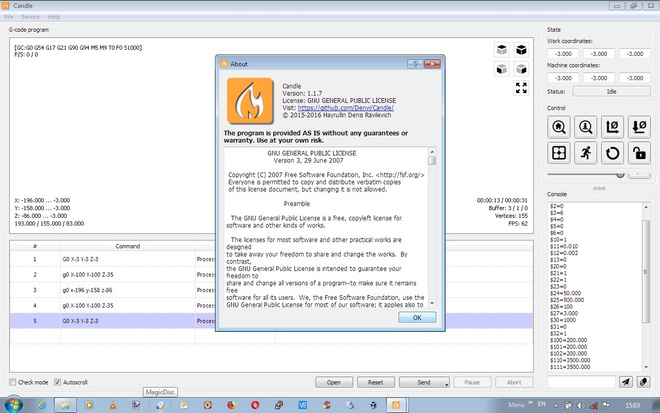660x413 pixels.
Task: Click the first Work coordinates field
Action: (x=563, y=53)
